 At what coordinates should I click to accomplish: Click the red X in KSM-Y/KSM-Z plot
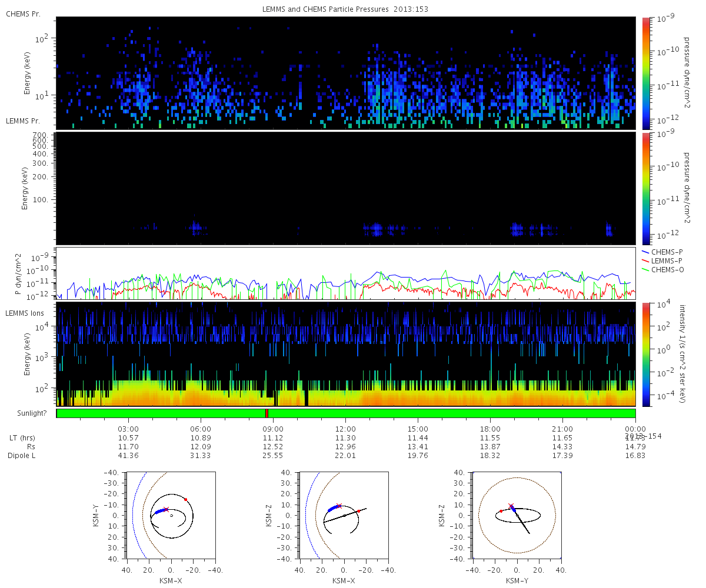coord(511,506)
